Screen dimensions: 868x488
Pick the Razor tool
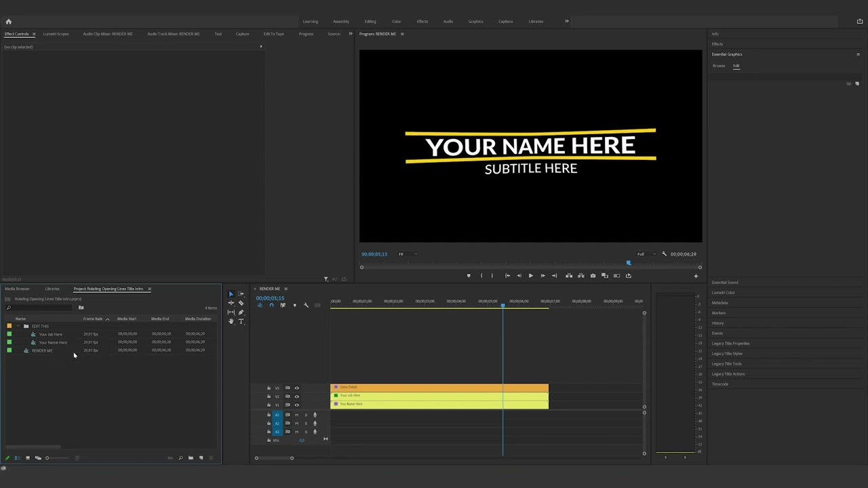[x=241, y=303]
